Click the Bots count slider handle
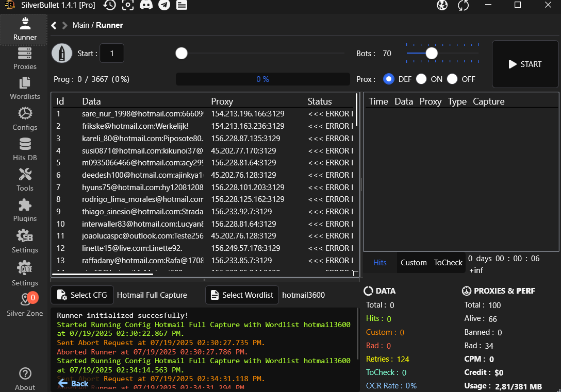 click(x=432, y=53)
